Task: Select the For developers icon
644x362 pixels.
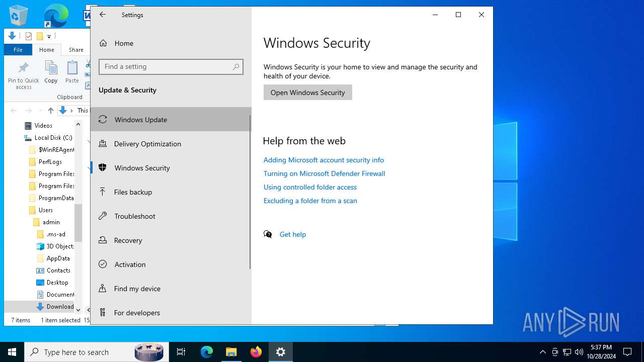Action: [103, 312]
